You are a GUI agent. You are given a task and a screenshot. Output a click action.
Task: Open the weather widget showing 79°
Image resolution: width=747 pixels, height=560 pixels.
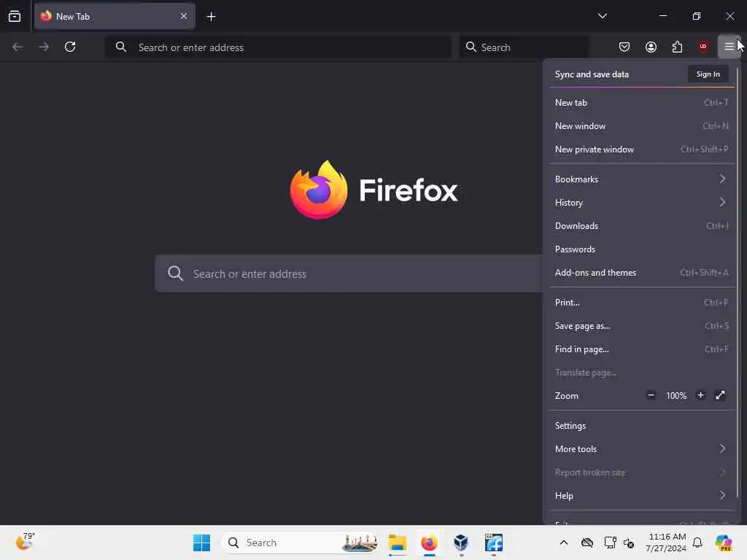pyautogui.click(x=25, y=542)
